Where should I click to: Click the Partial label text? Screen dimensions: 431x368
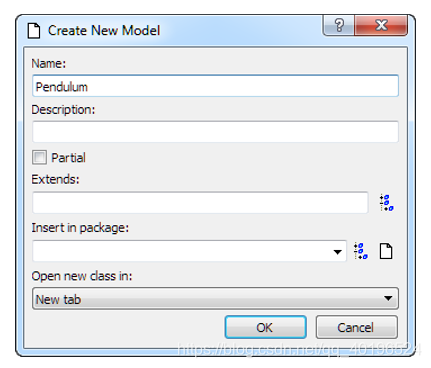tap(68, 158)
